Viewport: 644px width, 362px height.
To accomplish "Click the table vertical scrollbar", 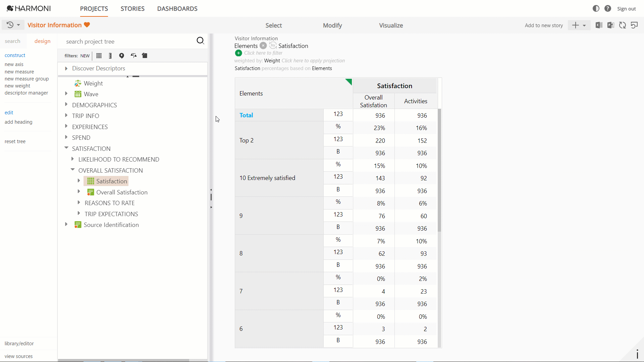I will (439, 170).
